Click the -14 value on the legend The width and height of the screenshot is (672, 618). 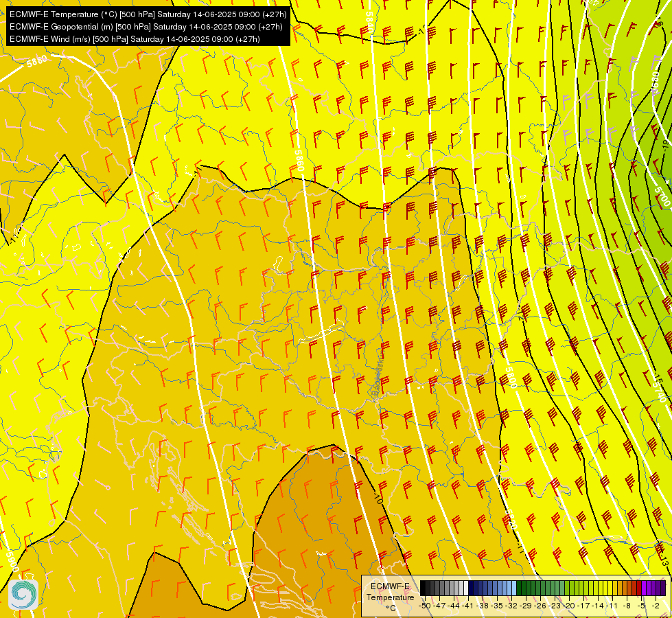pos(598,606)
